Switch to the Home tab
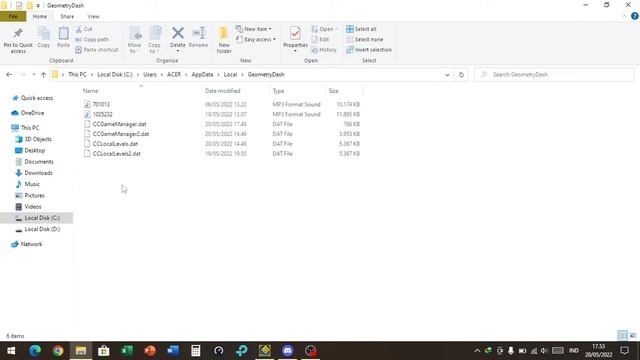This screenshot has width=640, height=360. [40, 17]
